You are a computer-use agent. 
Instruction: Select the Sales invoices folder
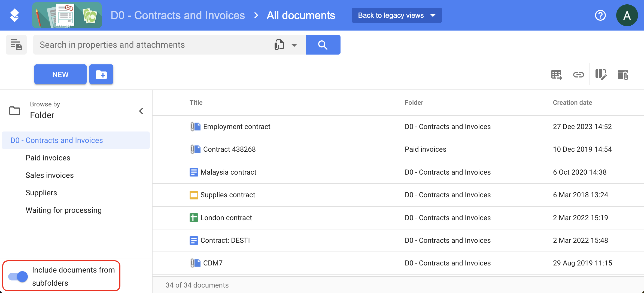coord(50,175)
